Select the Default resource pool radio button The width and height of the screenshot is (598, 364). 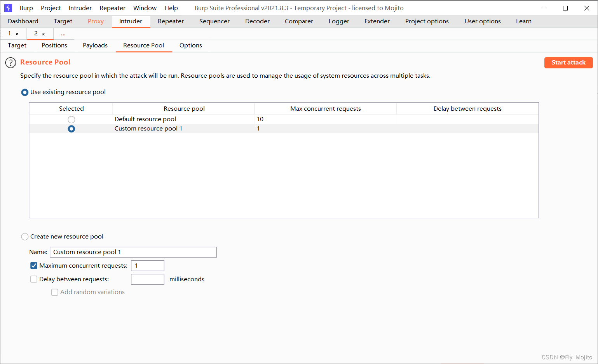pos(71,119)
